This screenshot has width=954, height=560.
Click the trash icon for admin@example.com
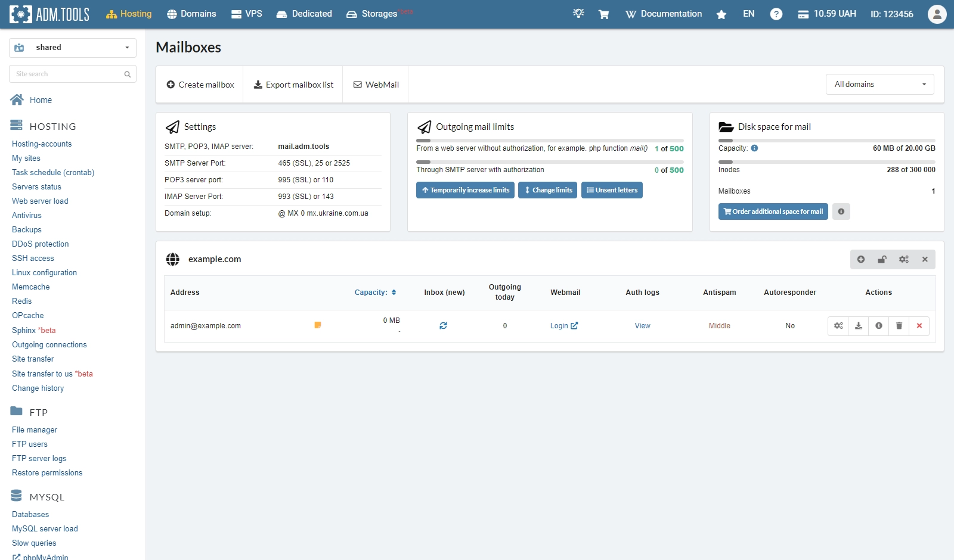coord(899,326)
